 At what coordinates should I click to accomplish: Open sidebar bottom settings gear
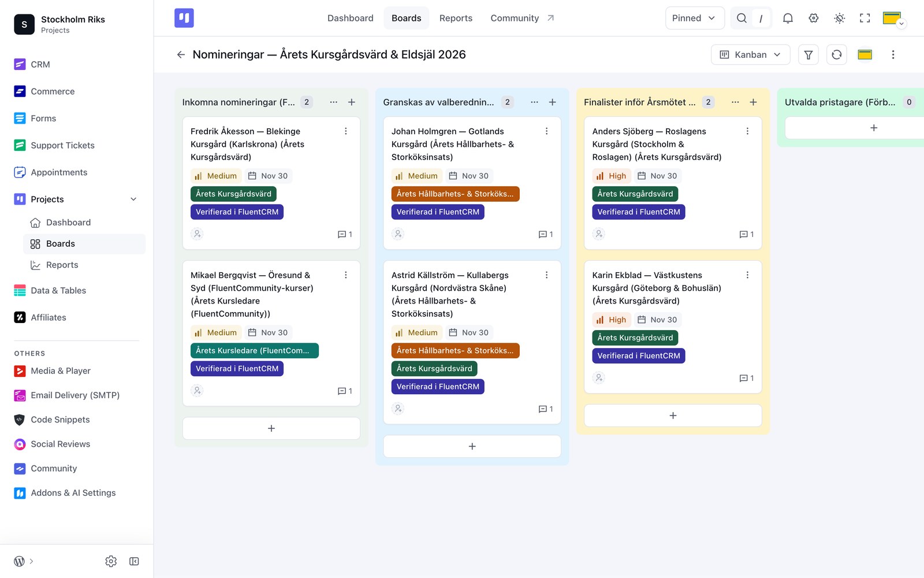point(111,561)
